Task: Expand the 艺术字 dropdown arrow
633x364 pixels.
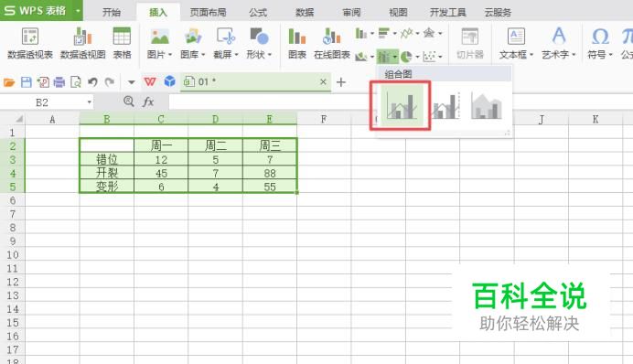Action: 574,55
